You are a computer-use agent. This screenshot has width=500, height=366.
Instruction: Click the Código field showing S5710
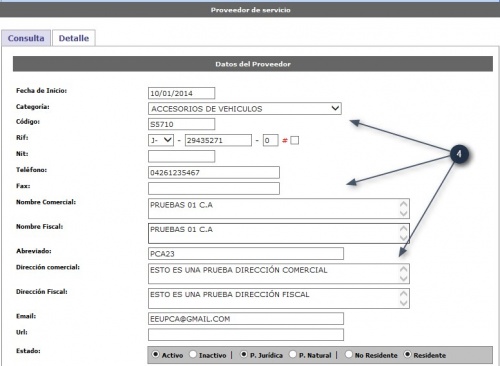pos(181,124)
